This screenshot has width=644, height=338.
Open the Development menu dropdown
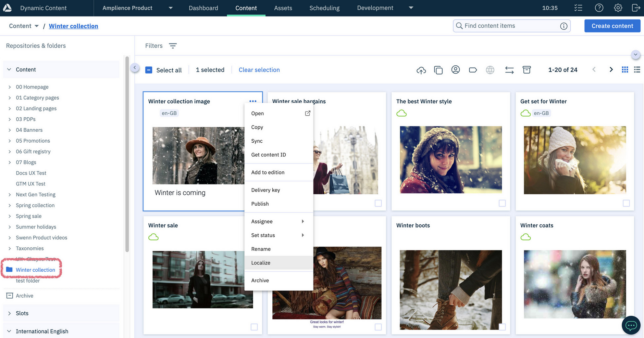click(411, 8)
